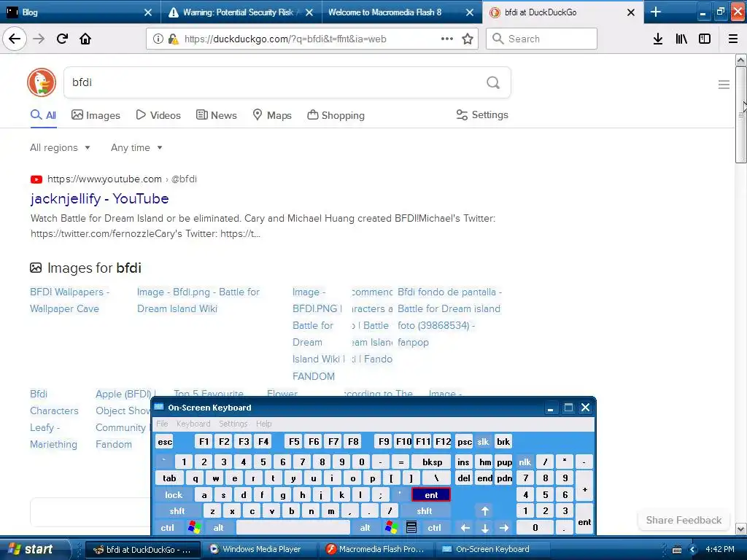Toggle the nlk num lock key
This screenshot has height=560, width=747.
[x=525, y=462]
